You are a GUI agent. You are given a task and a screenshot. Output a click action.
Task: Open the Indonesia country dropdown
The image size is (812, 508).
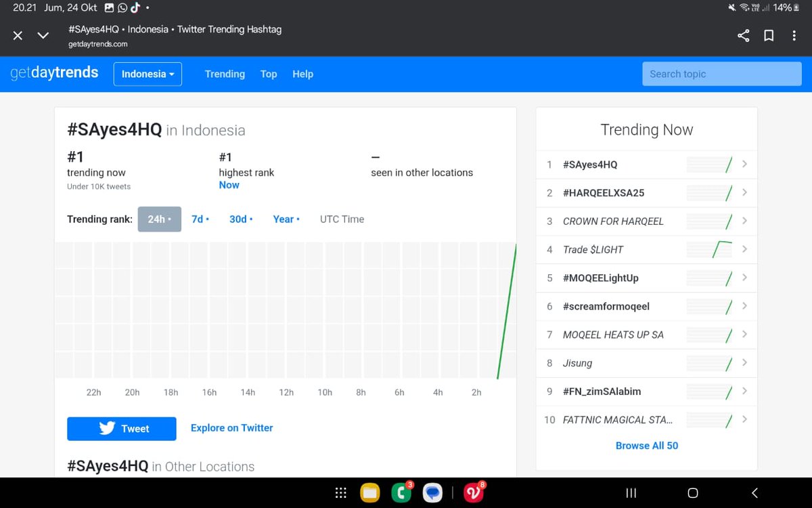click(148, 74)
